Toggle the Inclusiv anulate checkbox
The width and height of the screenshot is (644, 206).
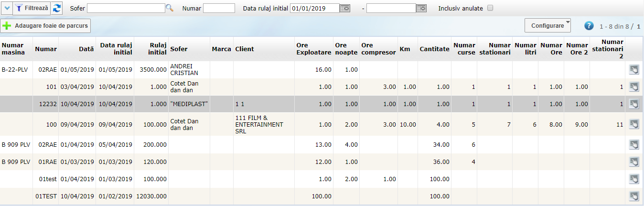click(490, 8)
